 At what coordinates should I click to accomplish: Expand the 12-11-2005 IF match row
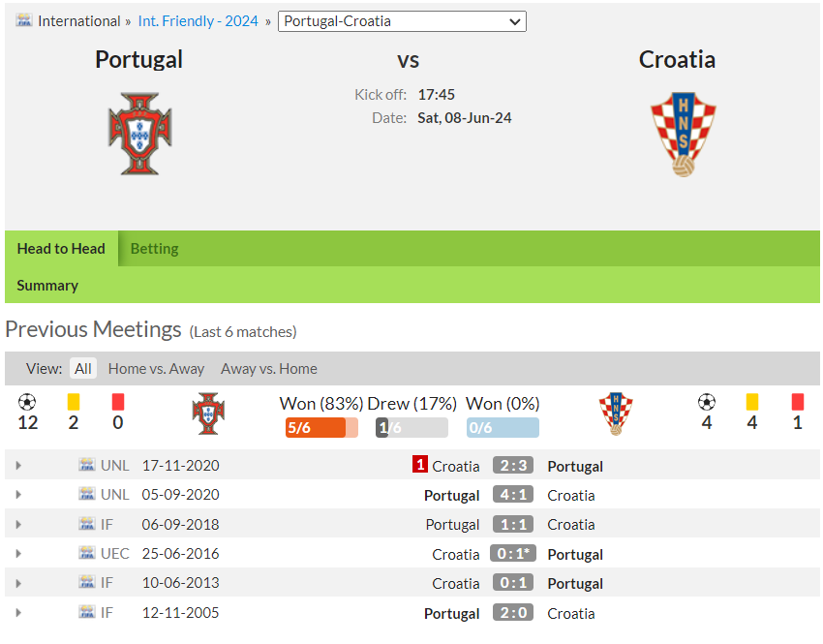19,612
